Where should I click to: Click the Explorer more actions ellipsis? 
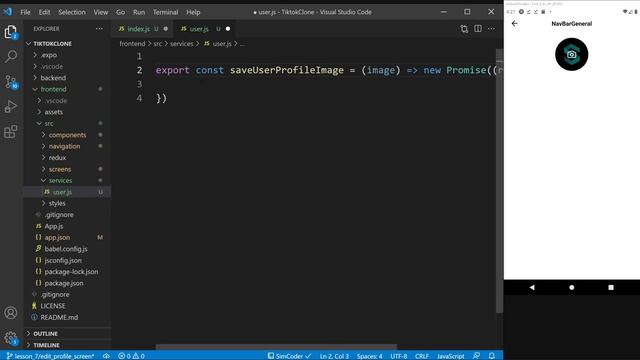click(99, 29)
